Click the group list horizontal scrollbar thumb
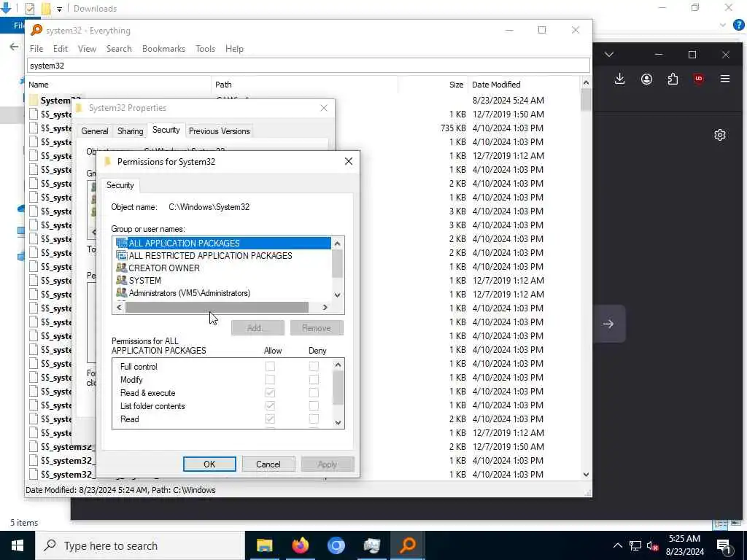Screen dimensions: 747x560 (217, 308)
